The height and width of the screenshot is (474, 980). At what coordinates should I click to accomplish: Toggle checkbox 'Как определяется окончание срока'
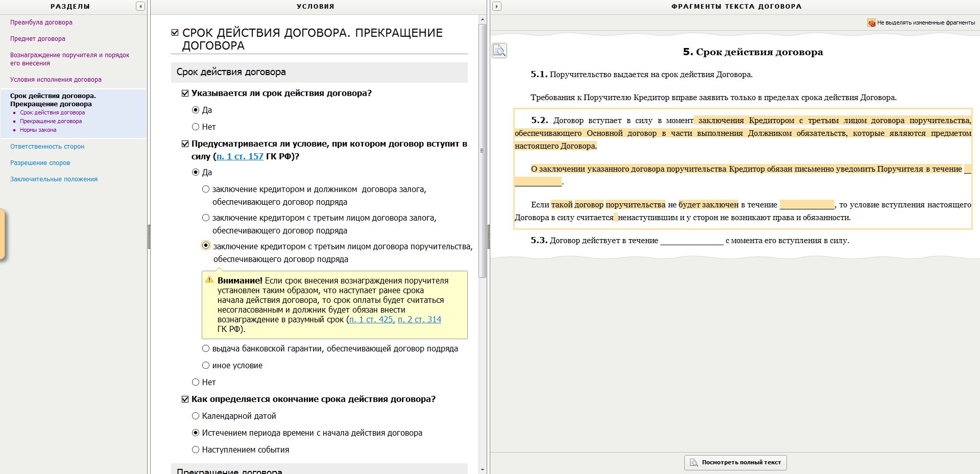(x=185, y=399)
